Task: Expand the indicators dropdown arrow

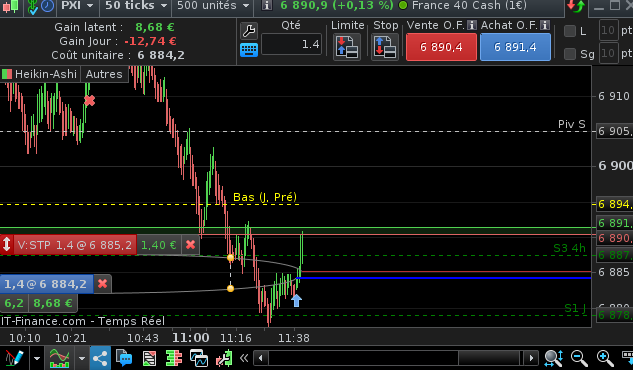Action: click(82, 358)
